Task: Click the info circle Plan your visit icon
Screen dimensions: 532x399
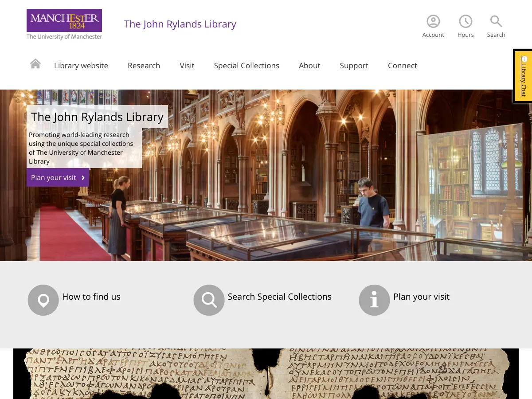Action: [x=374, y=300]
